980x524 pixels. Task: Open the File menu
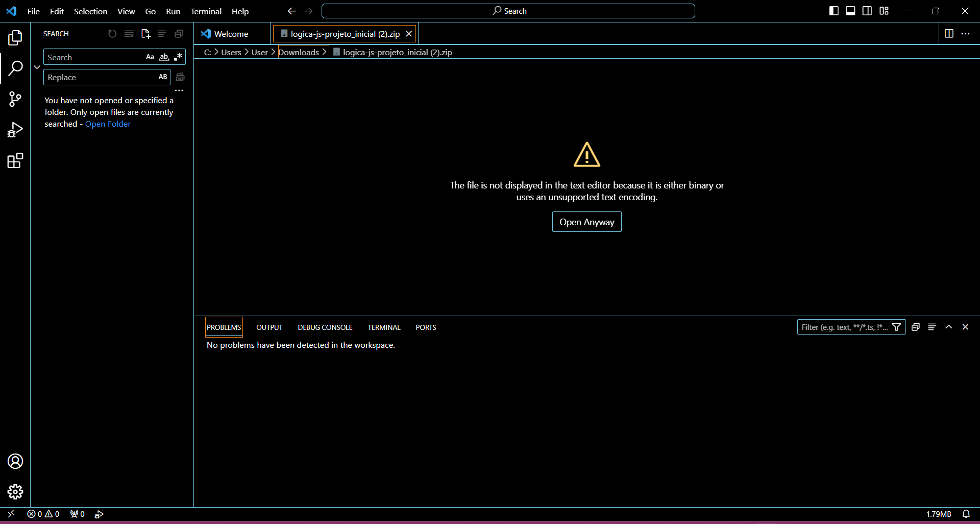point(34,11)
